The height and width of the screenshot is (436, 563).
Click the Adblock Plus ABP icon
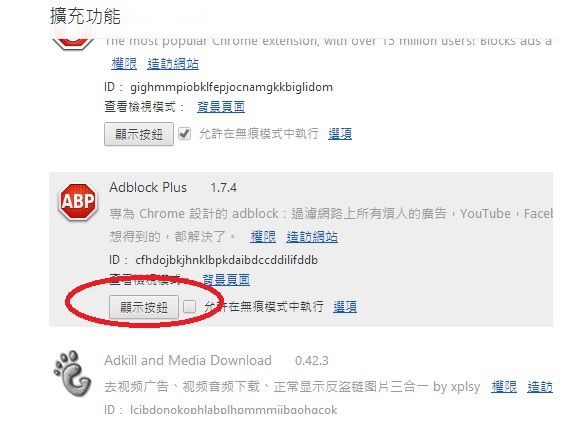78,201
